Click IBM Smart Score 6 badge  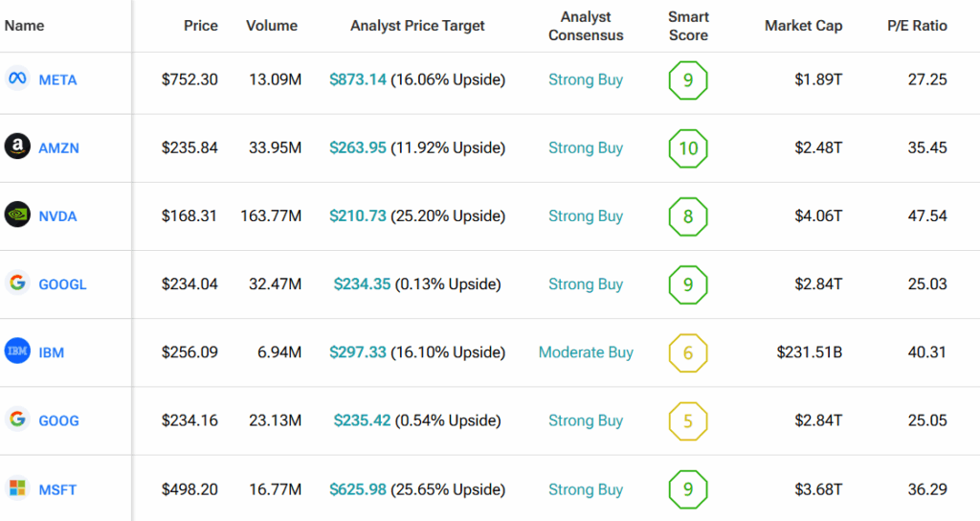pos(688,352)
